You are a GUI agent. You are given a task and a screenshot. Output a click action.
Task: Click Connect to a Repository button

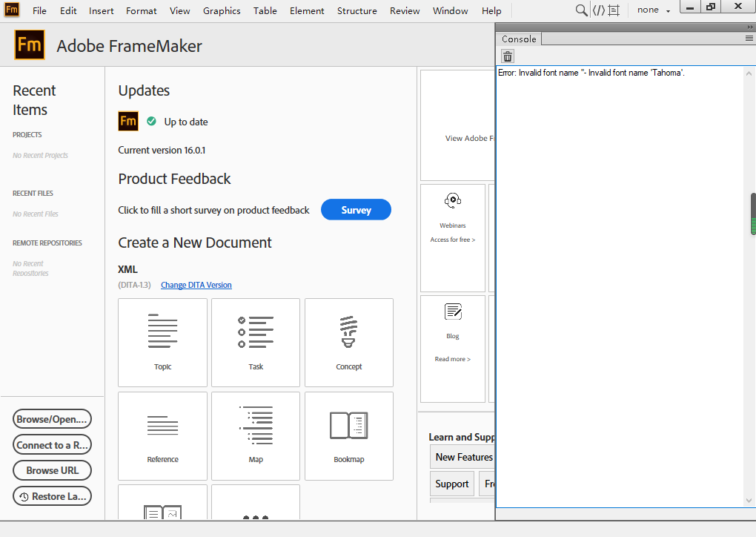pos(52,445)
